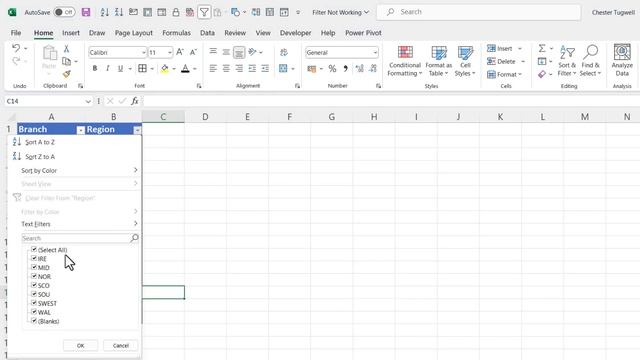Open Analyze Data
This screenshot has width=640, height=360.
622,60
